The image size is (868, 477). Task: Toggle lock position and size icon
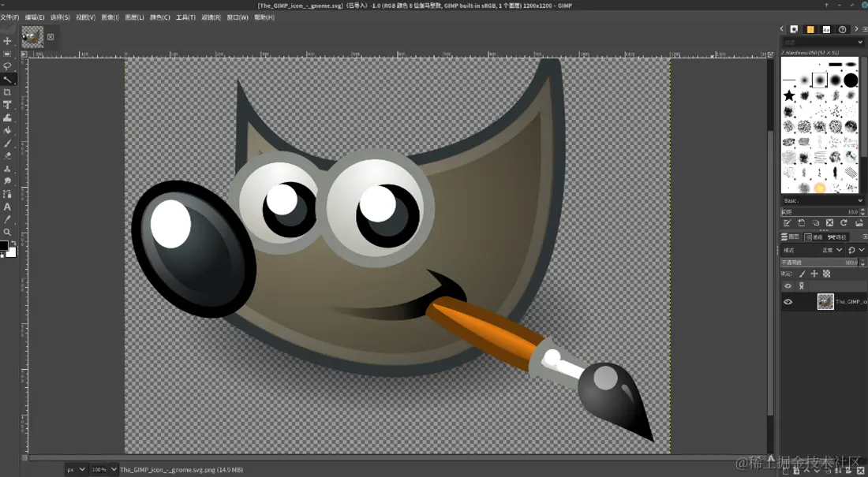point(814,274)
